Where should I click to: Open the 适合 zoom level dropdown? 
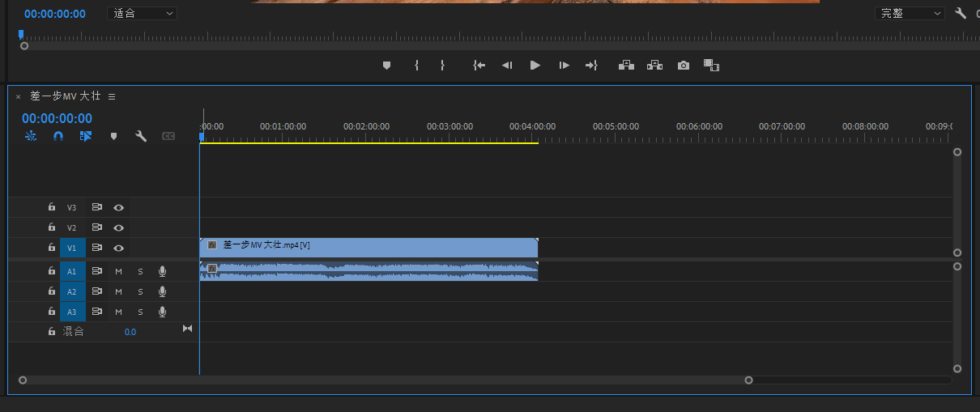coord(142,14)
